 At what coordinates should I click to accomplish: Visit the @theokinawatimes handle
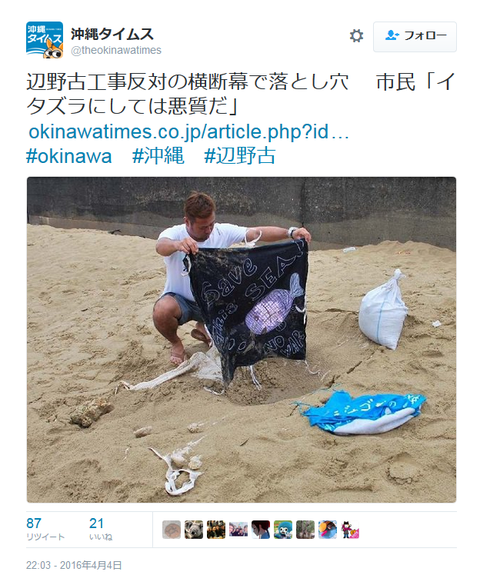pos(116,50)
